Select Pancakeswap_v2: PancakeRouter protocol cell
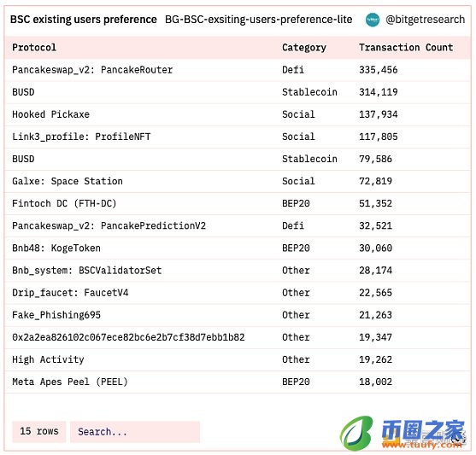The height and width of the screenshot is (455, 476). 92,70
